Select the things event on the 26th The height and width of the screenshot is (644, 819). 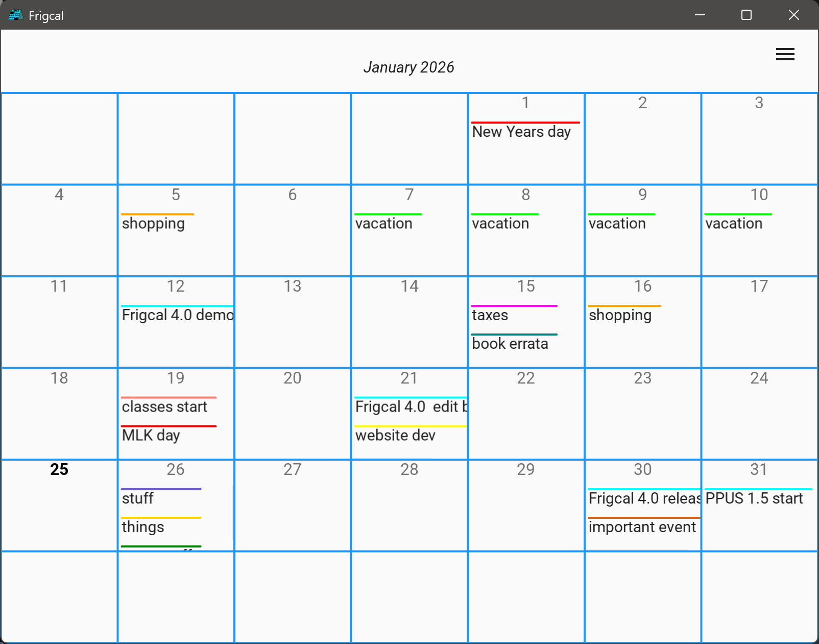tap(143, 527)
